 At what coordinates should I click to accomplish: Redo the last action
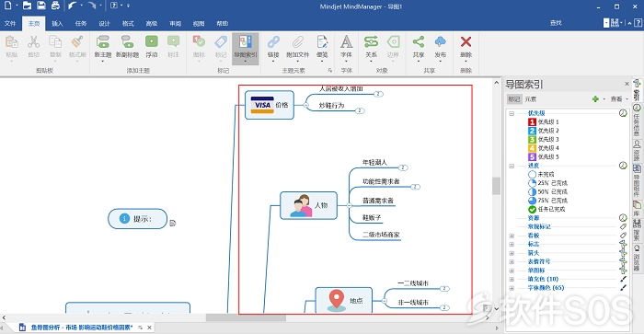[92, 6]
